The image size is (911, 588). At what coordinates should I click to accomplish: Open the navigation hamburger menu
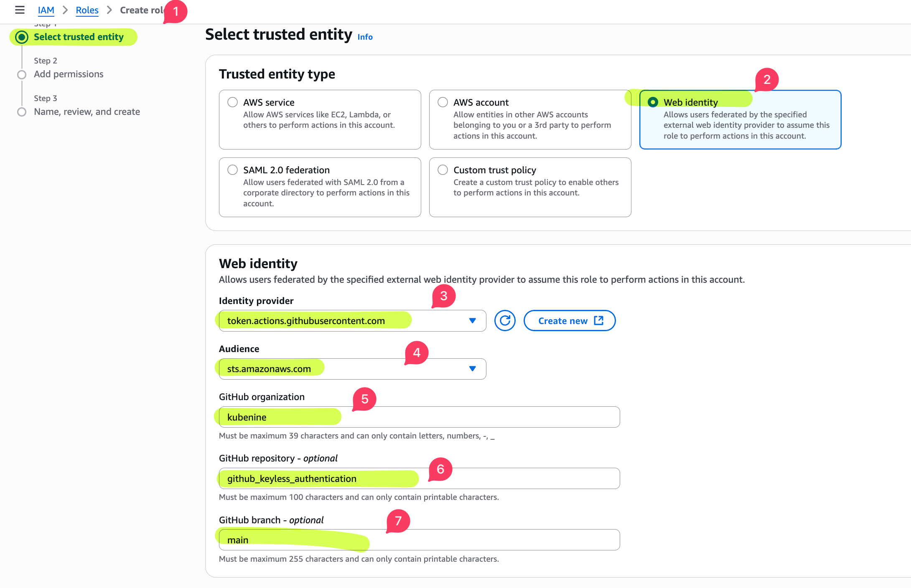(x=20, y=10)
